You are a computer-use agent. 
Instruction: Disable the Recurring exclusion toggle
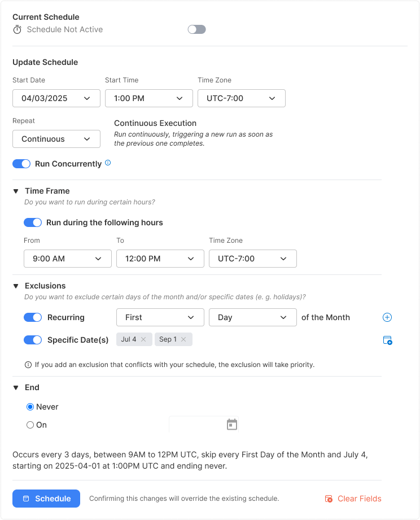33,317
